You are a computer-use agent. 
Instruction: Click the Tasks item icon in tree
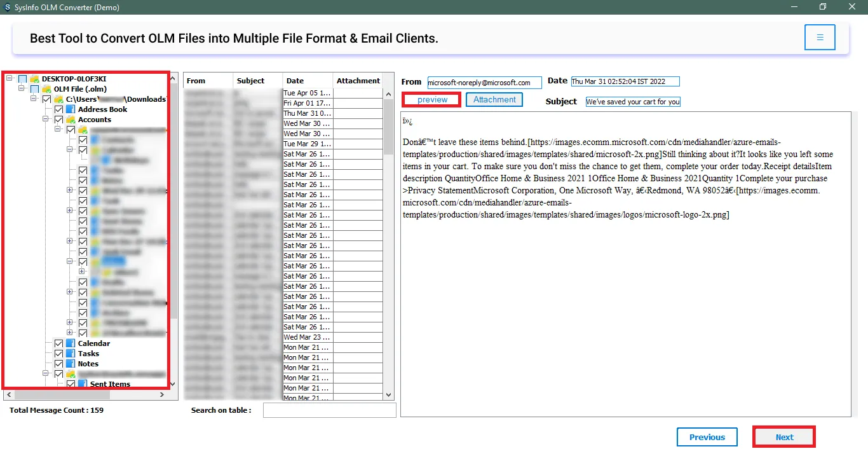pyautogui.click(x=71, y=354)
